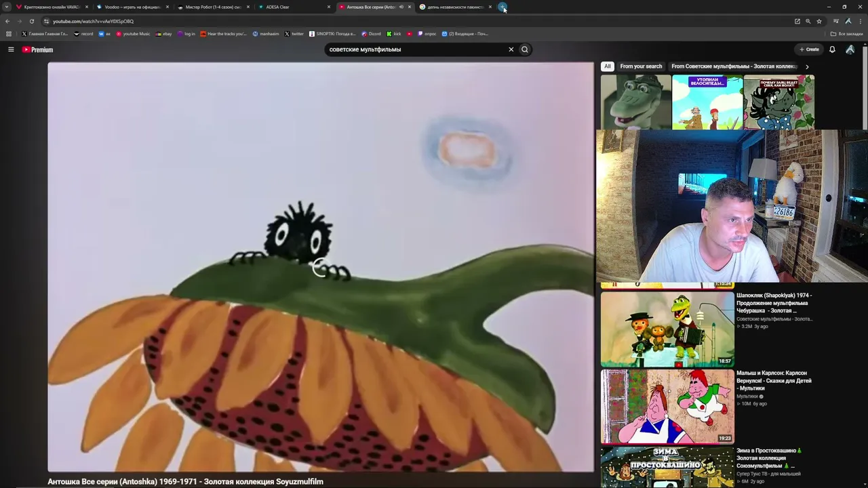
Task: Click the address bar URL youtube.com/watch
Action: [94, 21]
